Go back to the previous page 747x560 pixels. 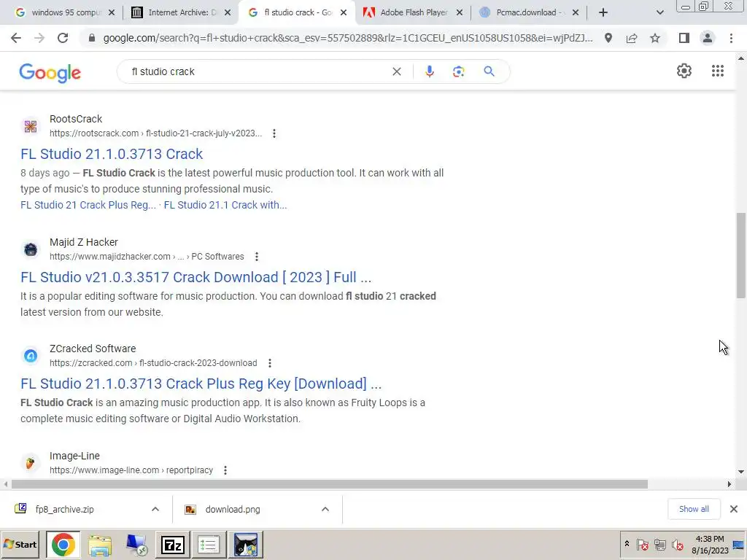pos(16,38)
